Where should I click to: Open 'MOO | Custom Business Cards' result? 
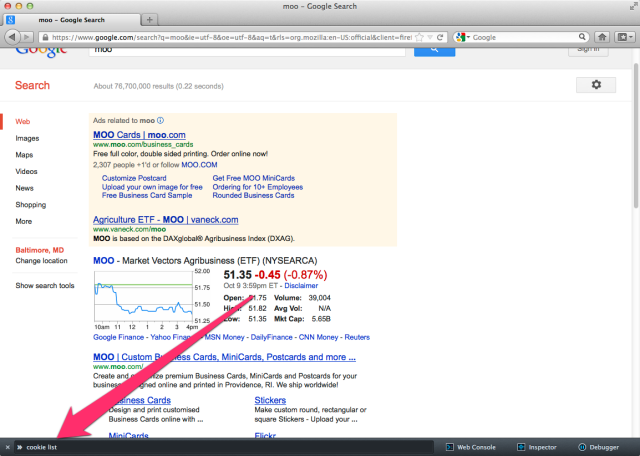(x=224, y=357)
